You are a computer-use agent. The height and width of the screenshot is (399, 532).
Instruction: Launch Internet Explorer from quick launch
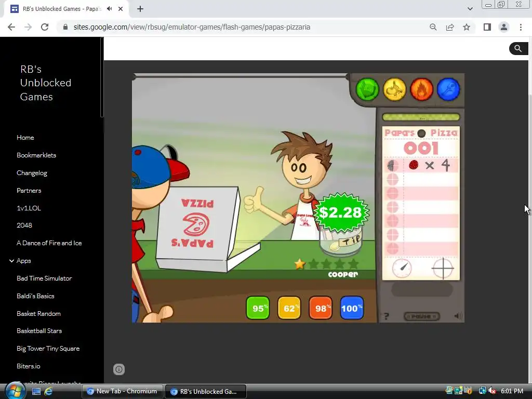tap(48, 391)
